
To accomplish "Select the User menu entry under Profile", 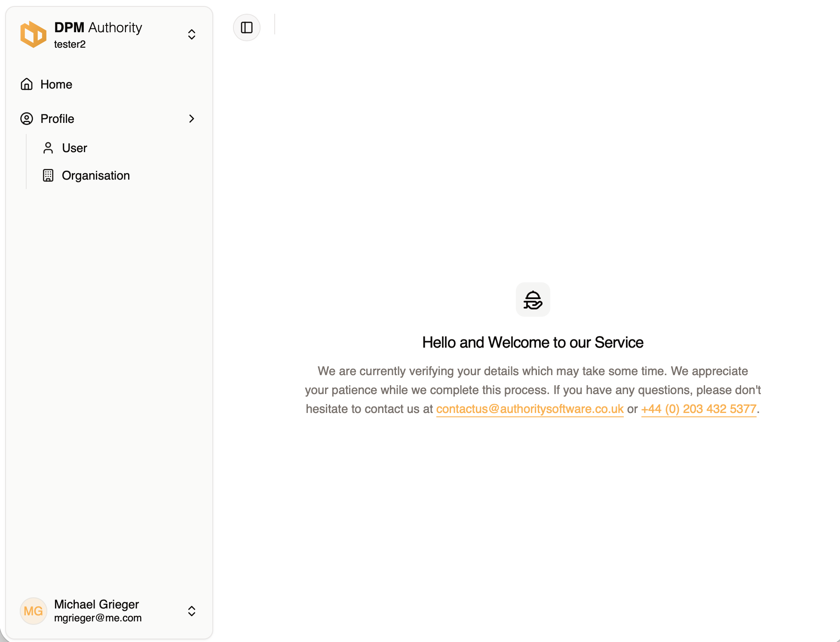I will click(x=74, y=148).
